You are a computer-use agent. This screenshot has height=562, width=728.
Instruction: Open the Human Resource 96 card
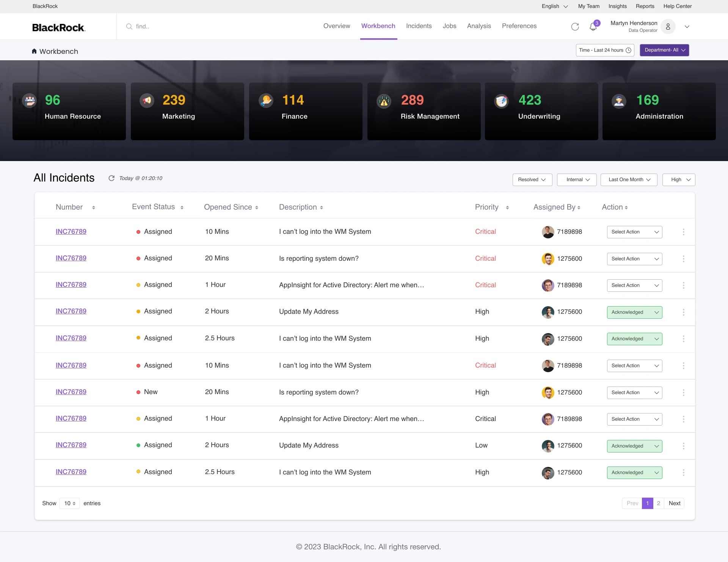point(69,111)
